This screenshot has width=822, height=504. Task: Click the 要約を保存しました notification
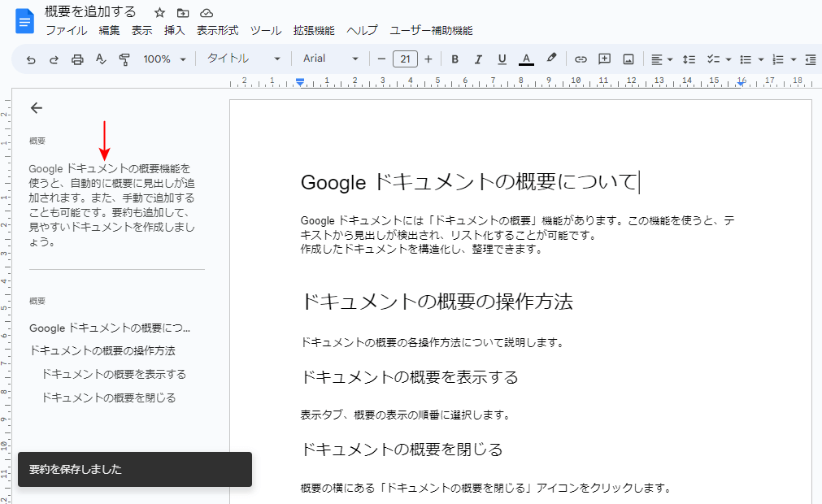(x=135, y=469)
